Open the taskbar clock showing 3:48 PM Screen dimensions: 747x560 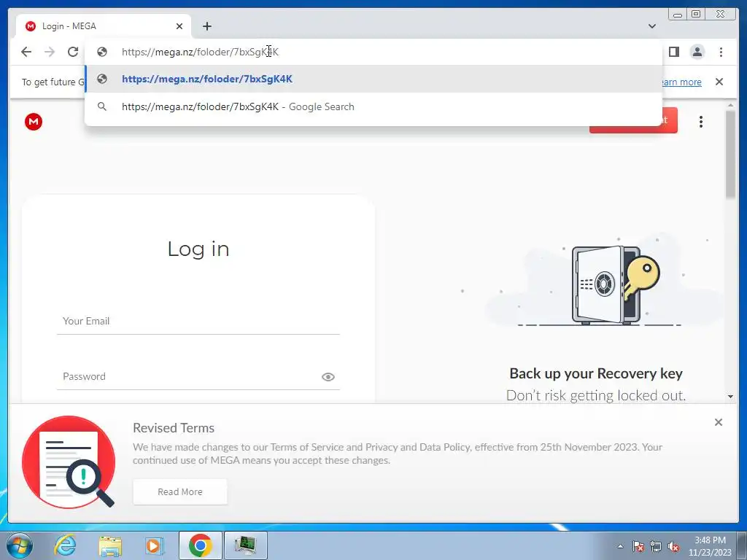coord(710,546)
